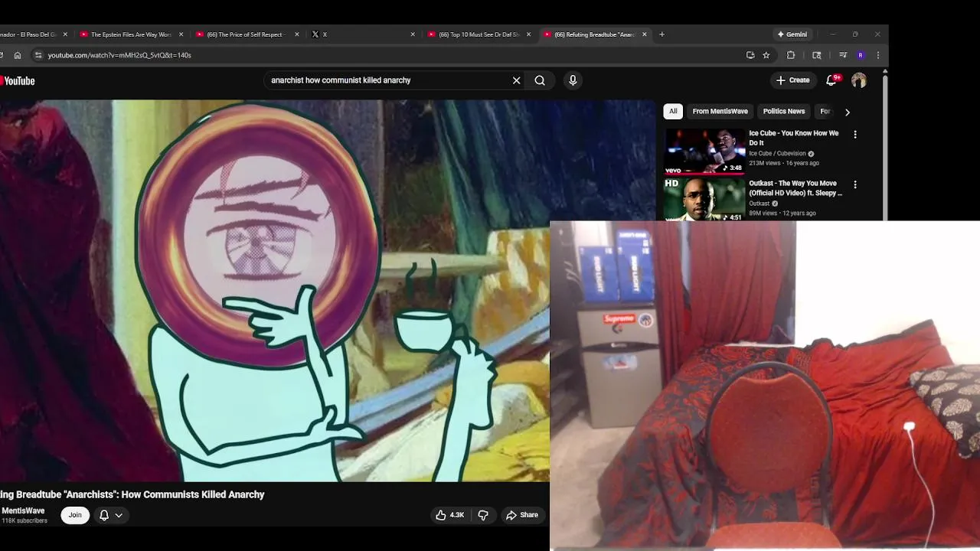Search with voice microphone icon
This screenshot has width=980, height=551.
point(573,80)
